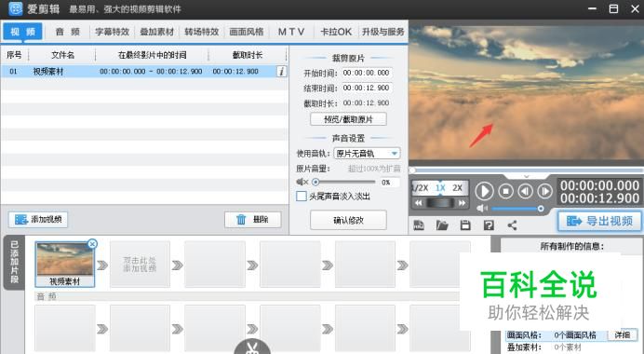Click the share icon below the preview
Image resolution: width=644 pixels, height=354 pixels.
pos(512,225)
